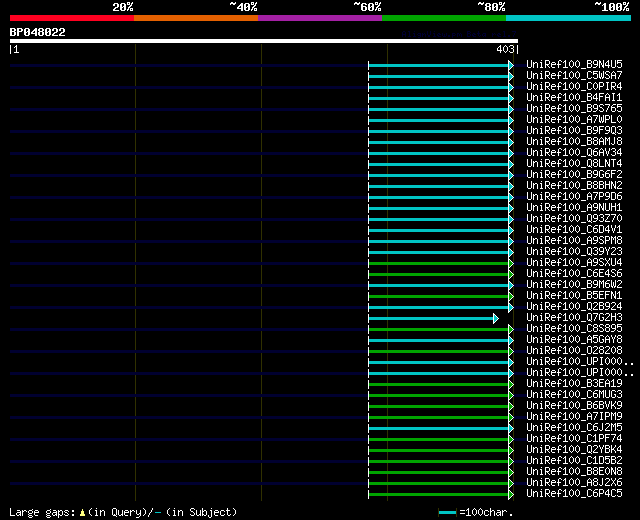Open hit UniRef100_C0PIR4

tap(574, 86)
